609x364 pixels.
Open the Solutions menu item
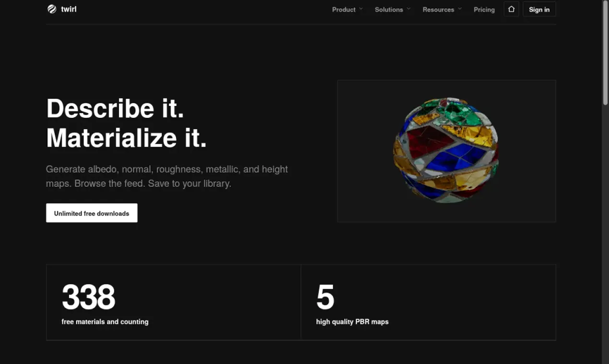click(389, 10)
